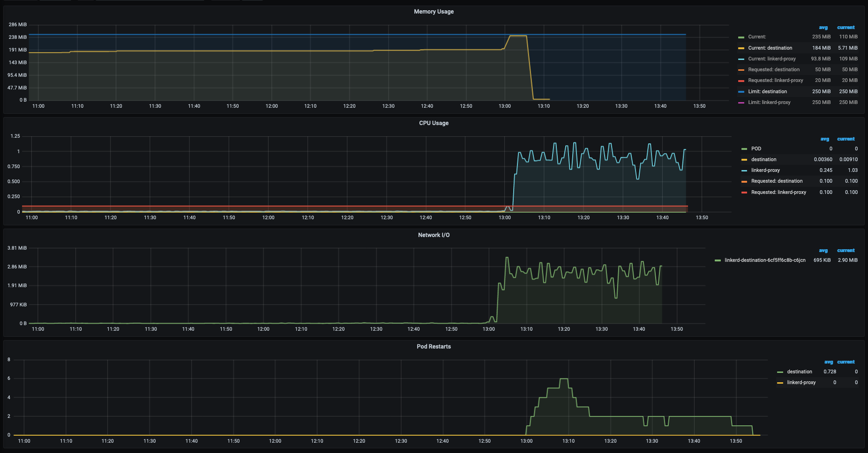
Task: Open color picker for "Current: linkerd-proxy" swatch
Action: [742, 59]
